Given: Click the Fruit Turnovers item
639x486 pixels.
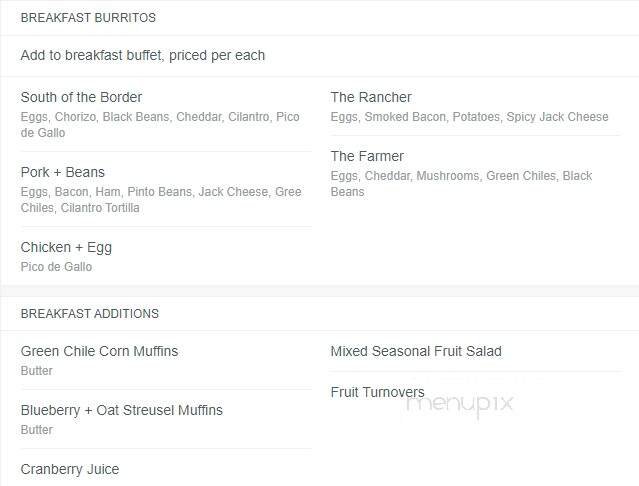Looking at the screenshot, I should (377, 392).
